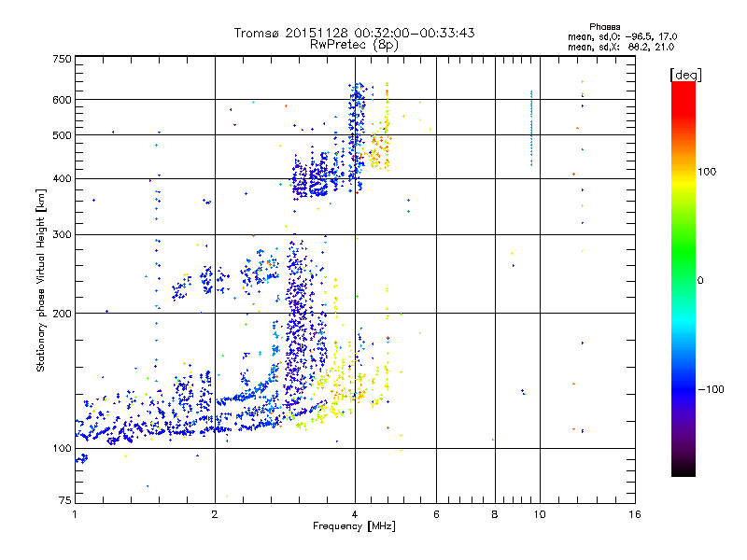Click the blue -100 degree region of colorbar
The width and height of the screenshot is (747, 560).
(x=684, y=389)
